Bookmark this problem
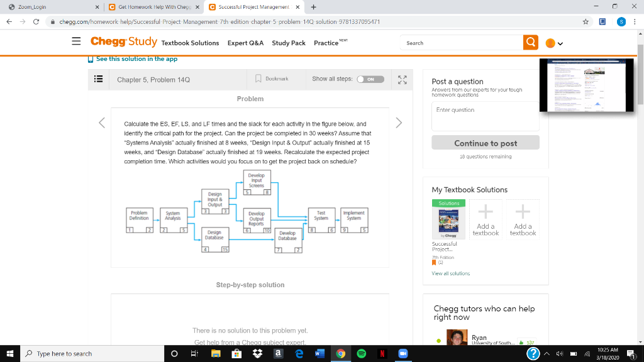The image size is (644, 362). [272, 79]
